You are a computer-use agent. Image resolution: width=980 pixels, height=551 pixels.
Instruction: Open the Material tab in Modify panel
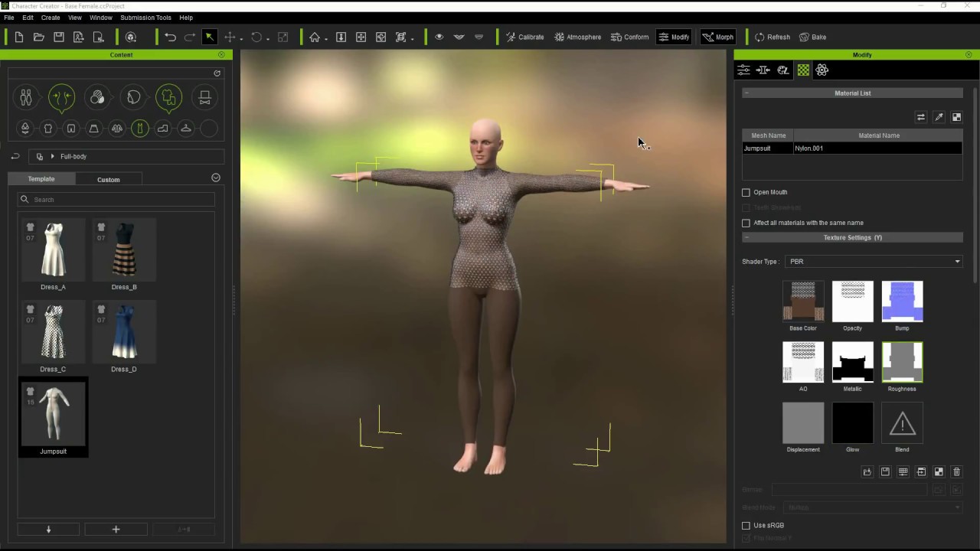(x=802, y=70)
